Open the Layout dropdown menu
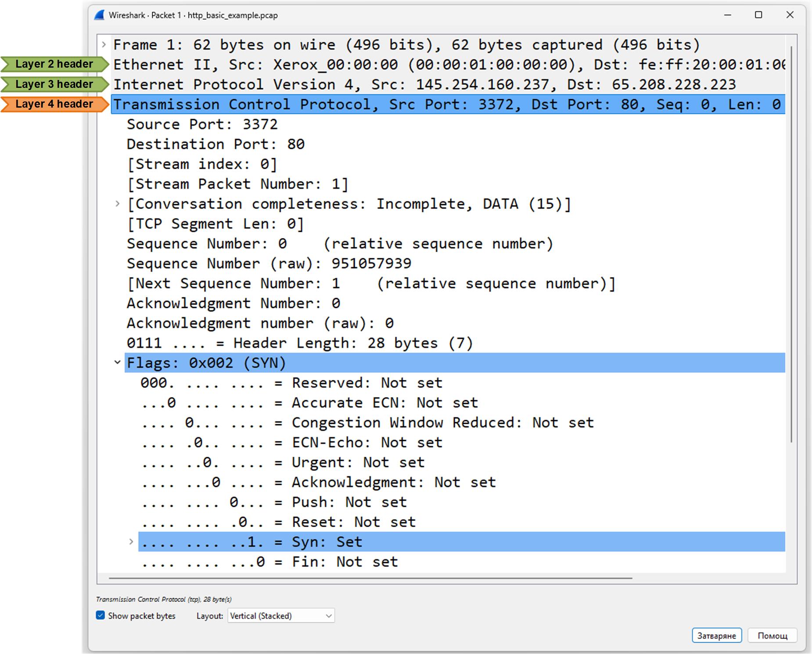The image size is (812, 654). coord(281,616)
